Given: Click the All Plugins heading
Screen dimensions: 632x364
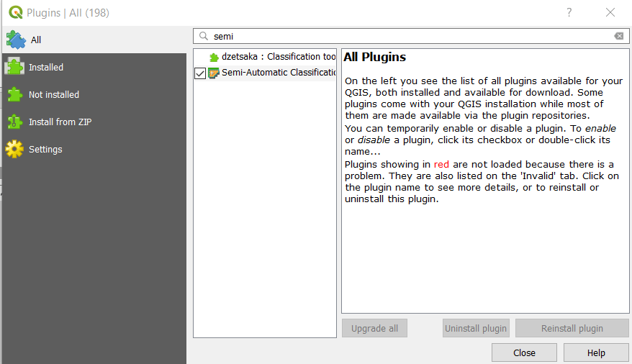Looking at the screenshot, I should [374, 57].
